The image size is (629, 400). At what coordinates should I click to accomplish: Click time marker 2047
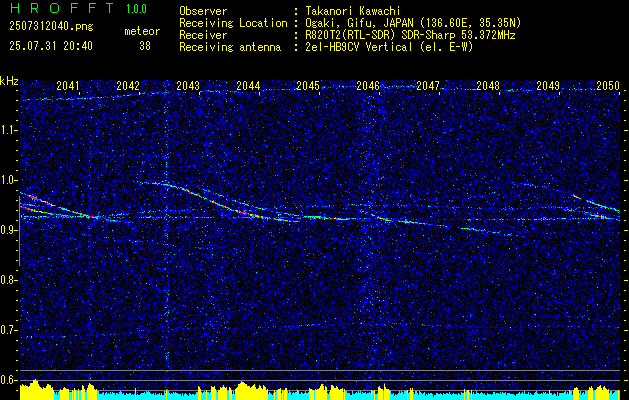(428, 86)
